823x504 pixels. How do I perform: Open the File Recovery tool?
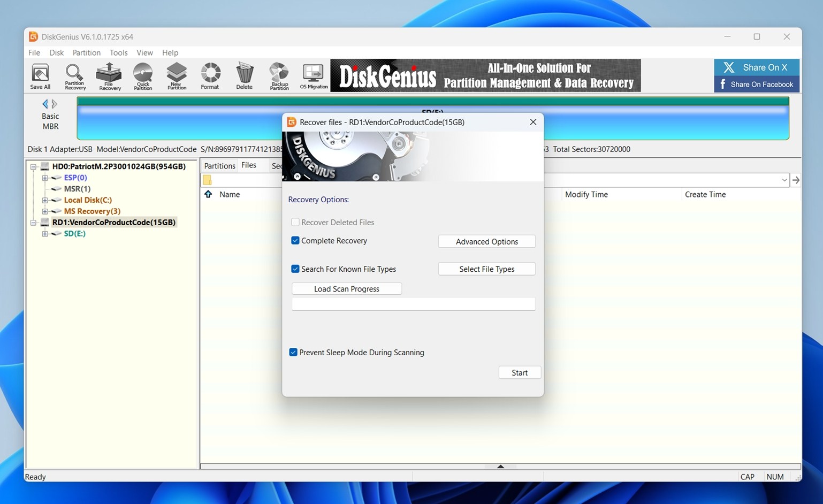coord(109,75)
